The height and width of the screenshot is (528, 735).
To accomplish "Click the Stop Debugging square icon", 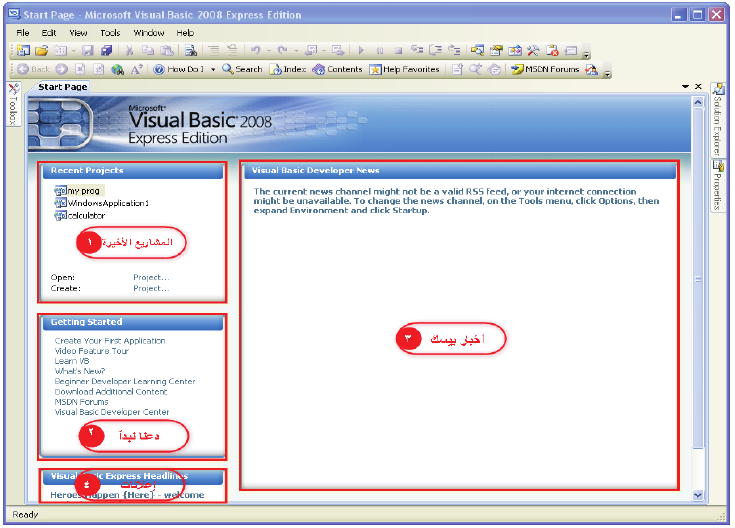I will coord(398,50).
